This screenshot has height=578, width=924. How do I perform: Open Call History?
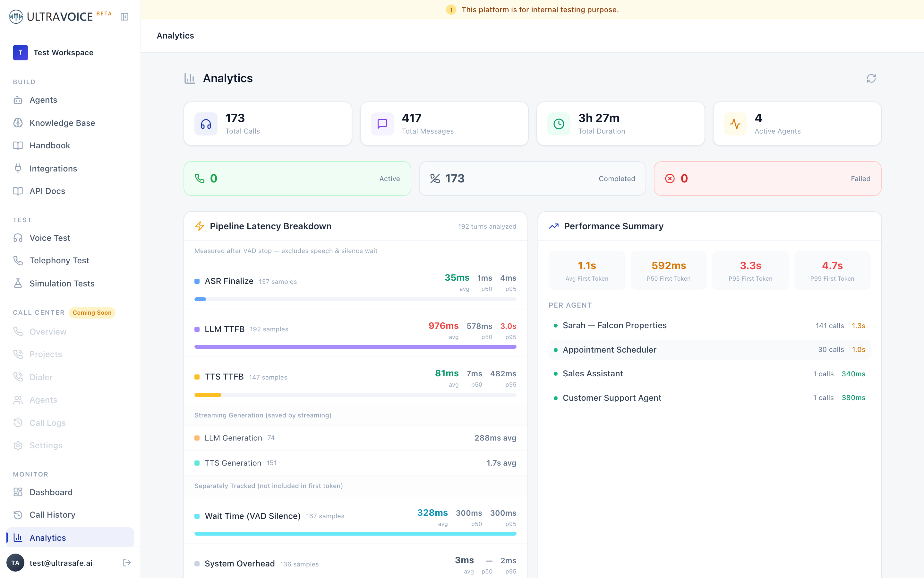click(x=70, y=515)
